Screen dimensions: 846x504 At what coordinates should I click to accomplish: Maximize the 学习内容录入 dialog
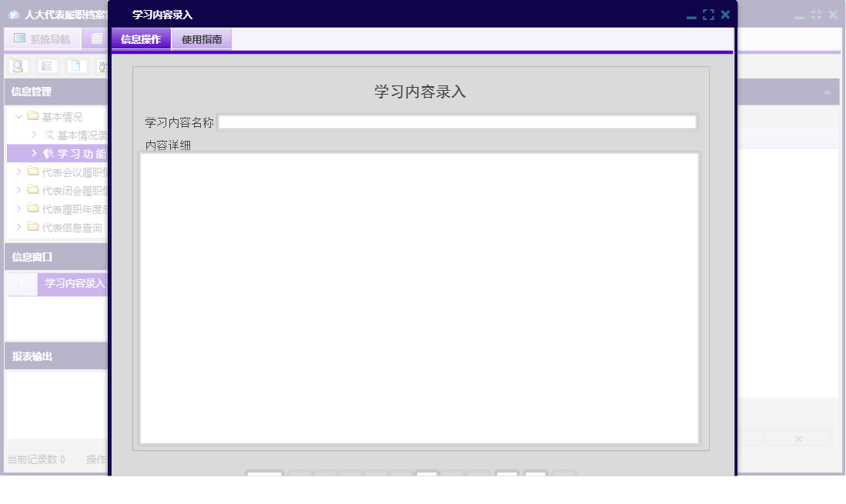(708, 15)
